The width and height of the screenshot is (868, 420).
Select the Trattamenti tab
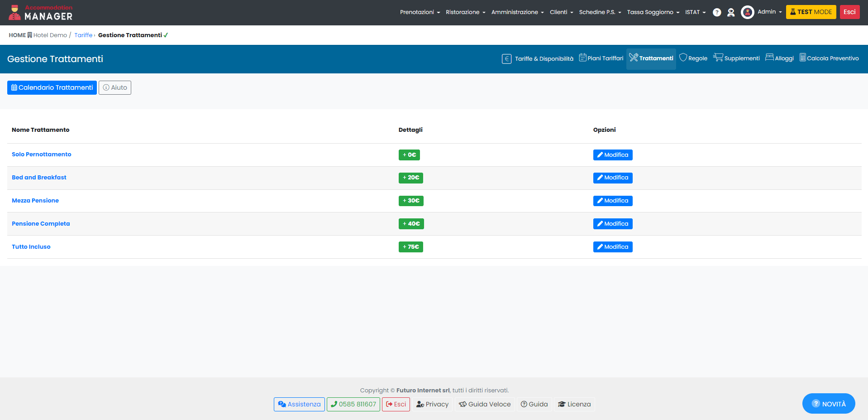[651, 58]
